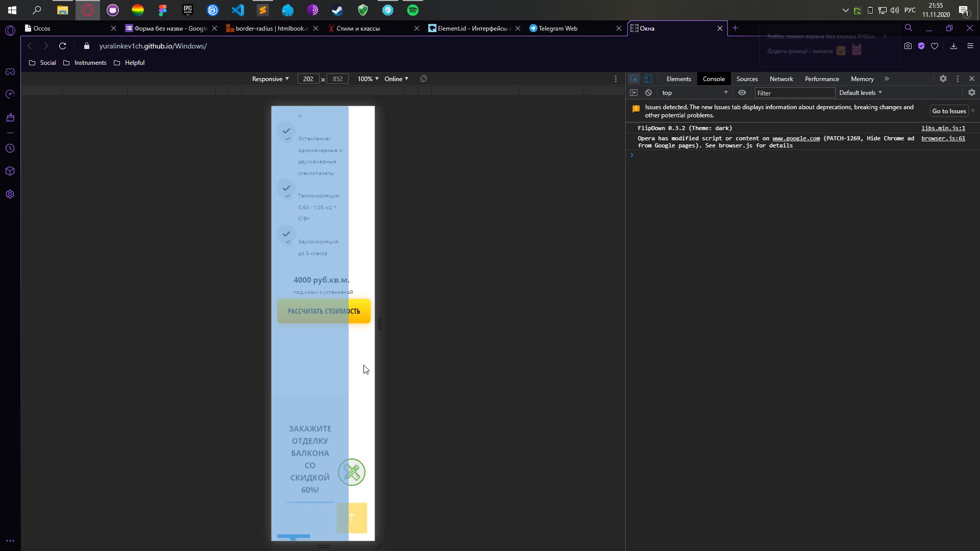This screenshot has height=551, width=980.
Task: Dismiss the issues detected banner
Action: point(973,110)
